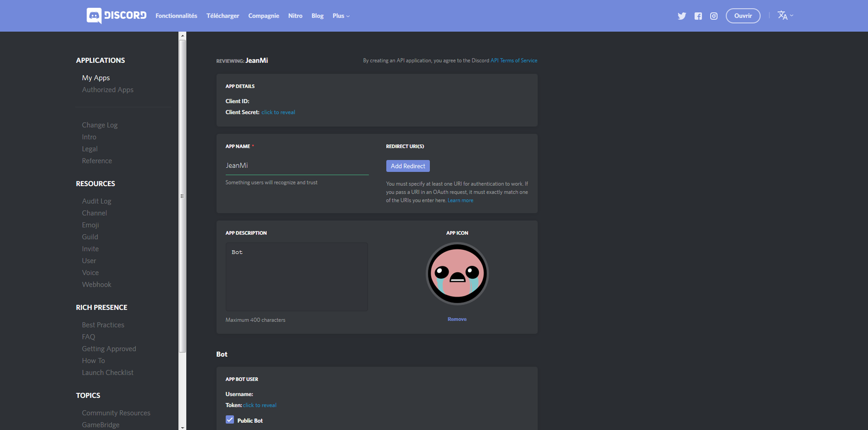Click the Ouvrir button

coord(743,16)
